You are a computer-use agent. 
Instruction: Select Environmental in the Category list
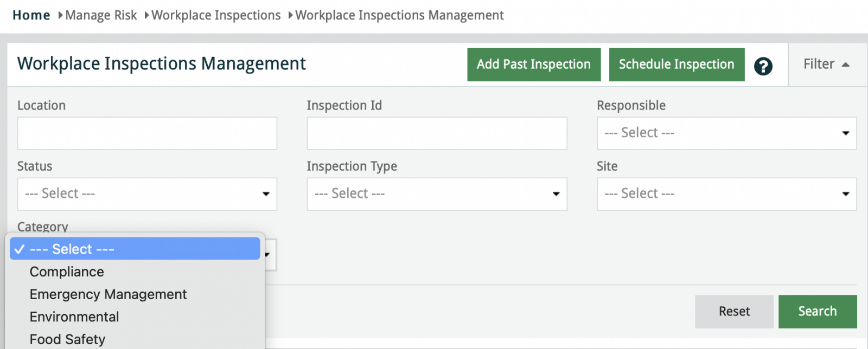click(x=74, y=317)
